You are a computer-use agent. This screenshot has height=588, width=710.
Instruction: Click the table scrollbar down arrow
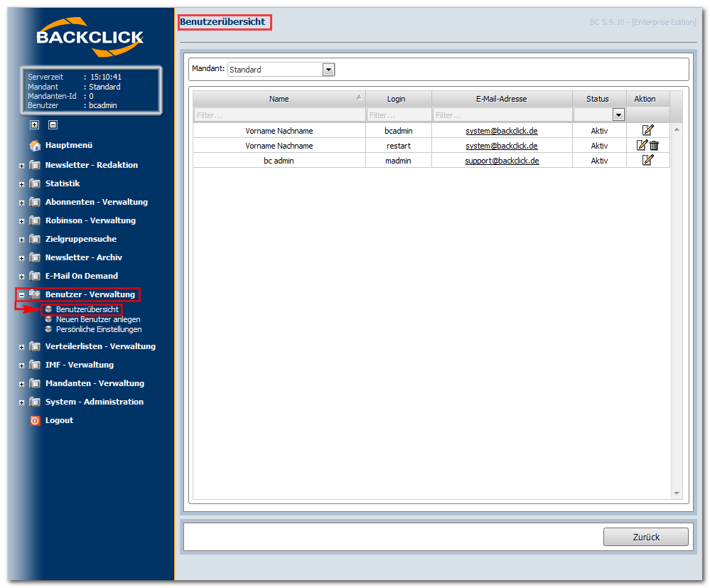[677, 493]
